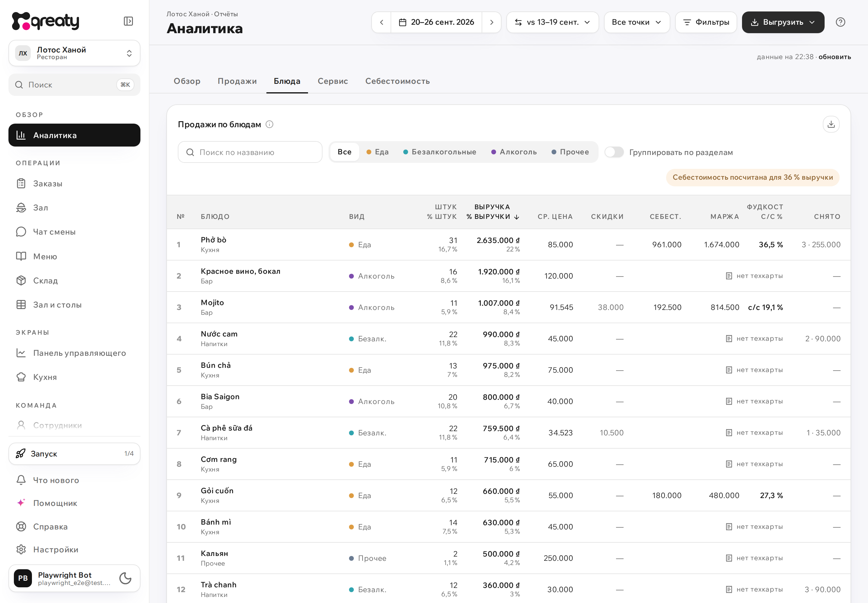Open the Запуск 1/4 onboarding button
The width and height of the screenshot is (868, 603).
[x=74, y=454]
